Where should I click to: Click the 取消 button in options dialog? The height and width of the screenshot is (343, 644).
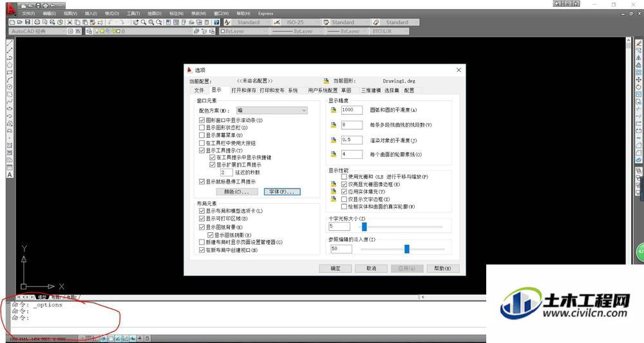click(372, 268)
